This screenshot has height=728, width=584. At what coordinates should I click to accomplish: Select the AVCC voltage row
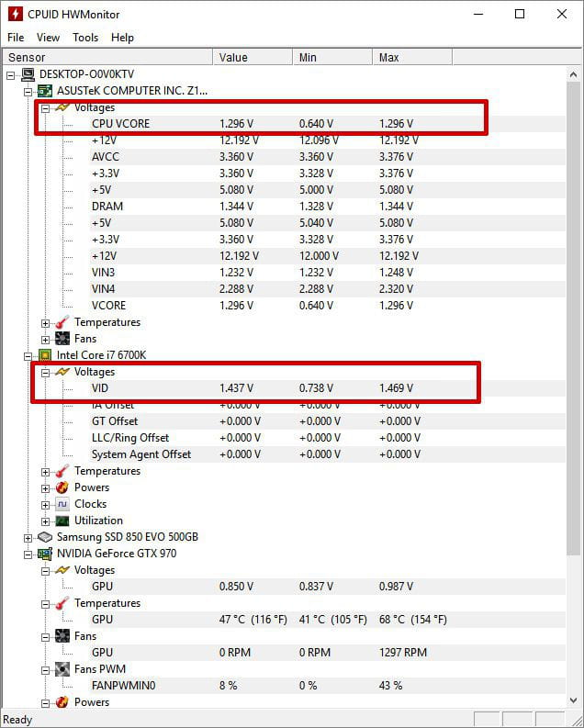[x=328, y=156]
